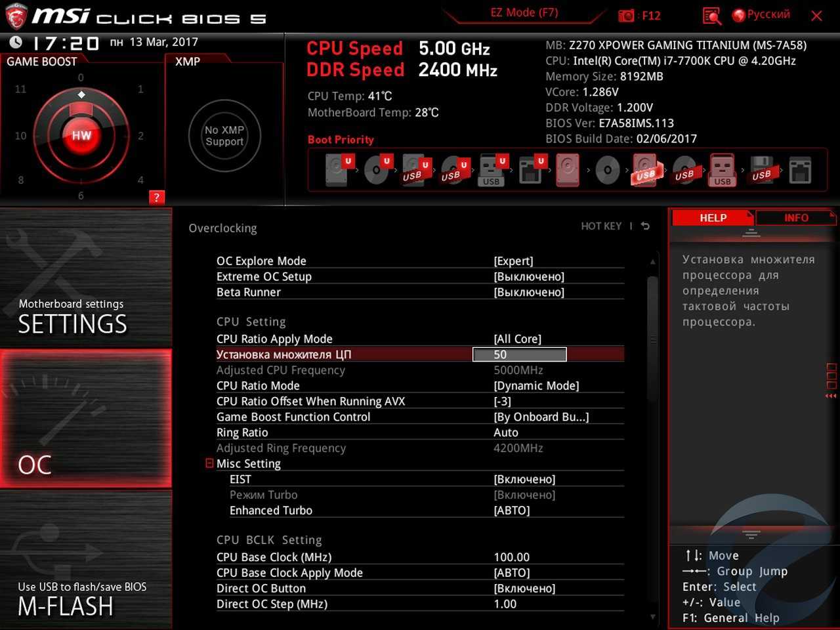Toggle the EIST setting value

pyautogui.click(x=524, y=480)
